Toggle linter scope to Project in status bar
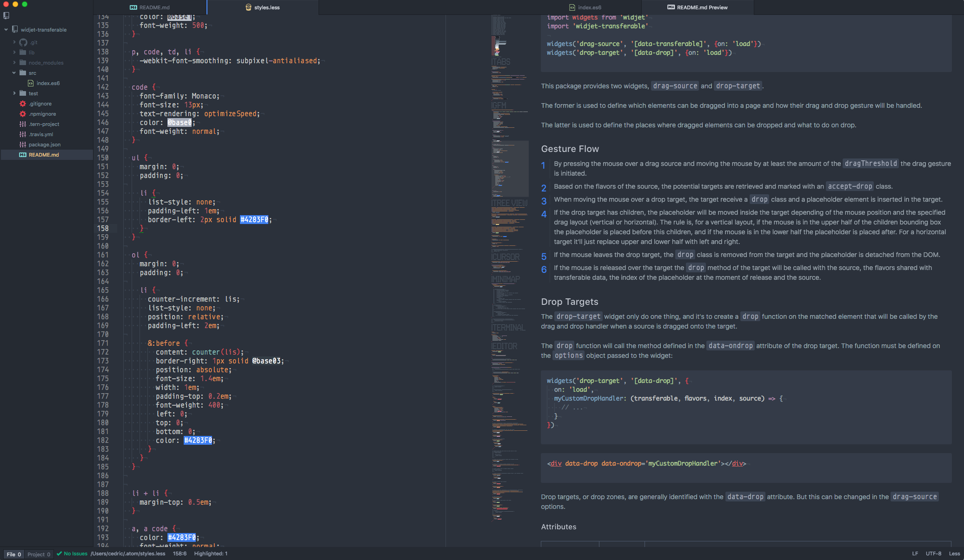The width and height of the screenshot is (964, 560). click(x=39, y=554)
